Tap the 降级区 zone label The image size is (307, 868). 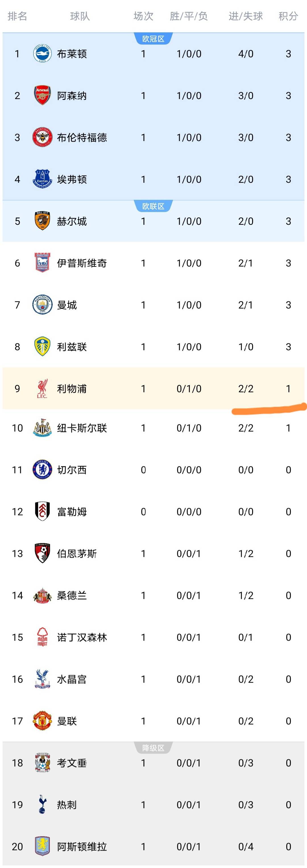point(153,748)
